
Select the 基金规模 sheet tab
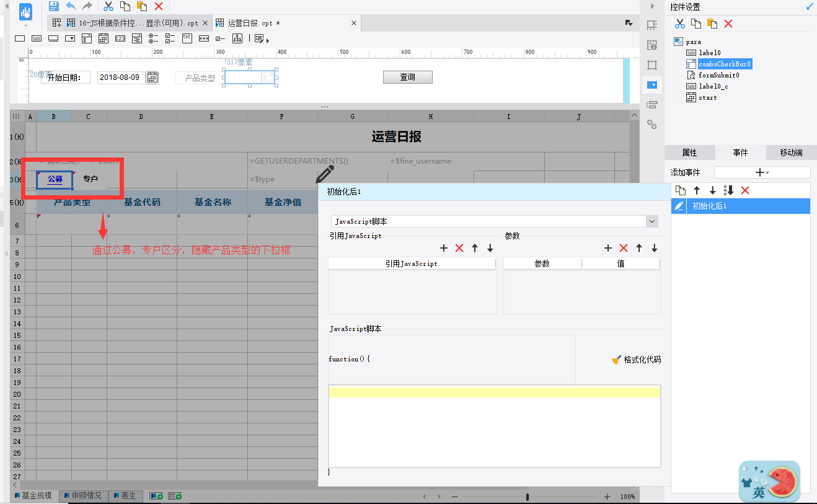35,496
